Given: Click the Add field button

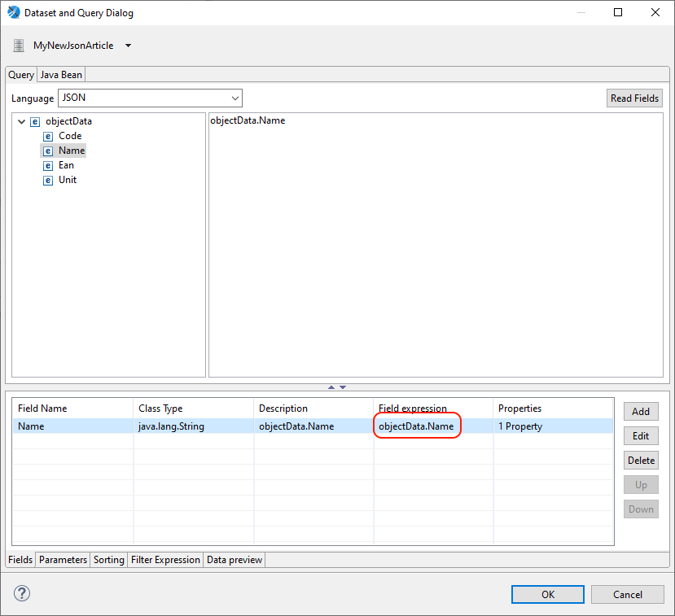Looking at the screenshot, I should 641,411.
